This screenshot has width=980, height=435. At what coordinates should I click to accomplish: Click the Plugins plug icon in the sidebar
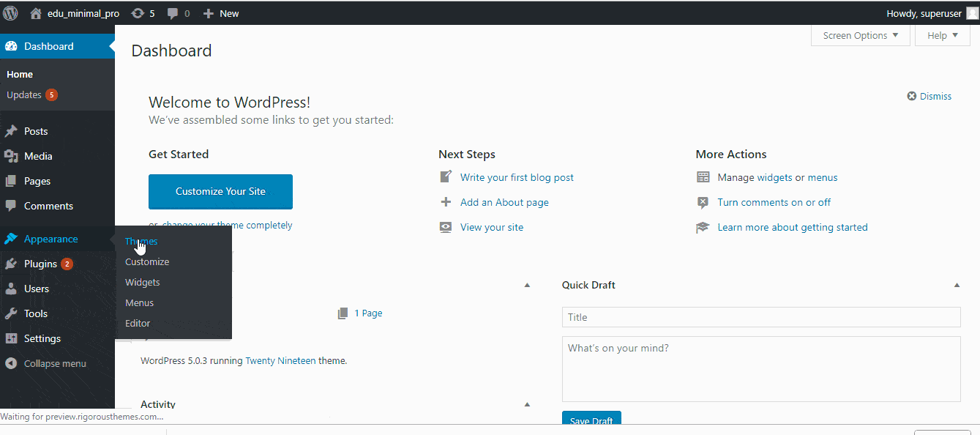point(11,264)
